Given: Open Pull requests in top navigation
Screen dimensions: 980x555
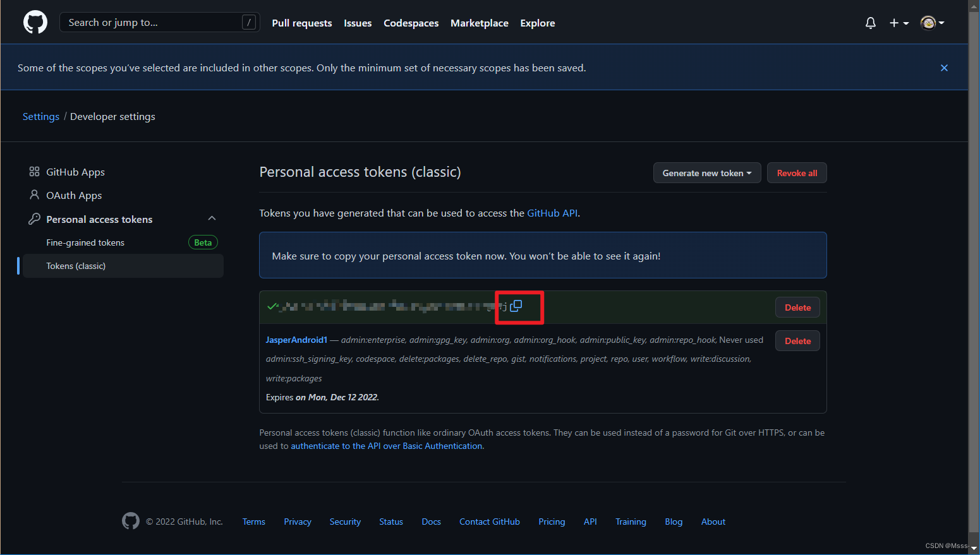Looking at the screenshot, I should pyautogui.click(x=302, y=23).
